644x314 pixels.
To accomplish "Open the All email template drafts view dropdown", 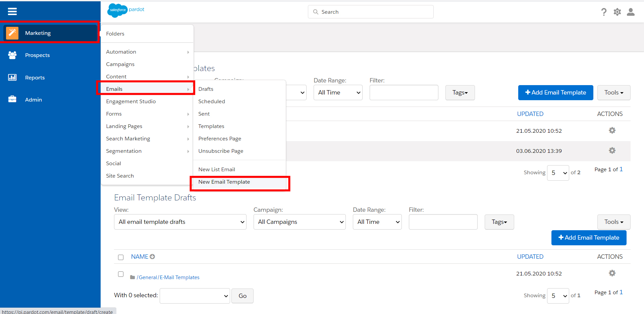I will point(180,222).
